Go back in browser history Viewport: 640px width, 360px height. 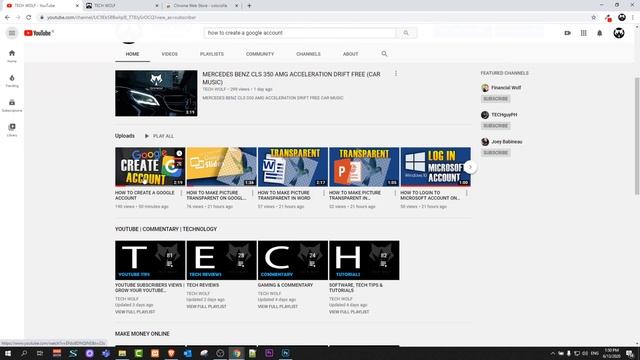click(x=7, y=18)
